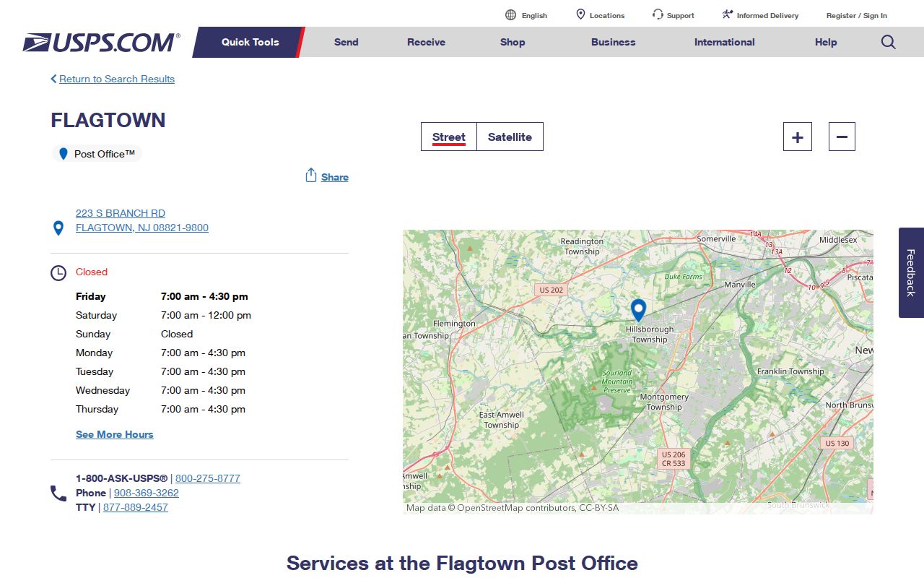Switch map to Street view
This screenshot has width=924, height=578.
coord(449,137)
